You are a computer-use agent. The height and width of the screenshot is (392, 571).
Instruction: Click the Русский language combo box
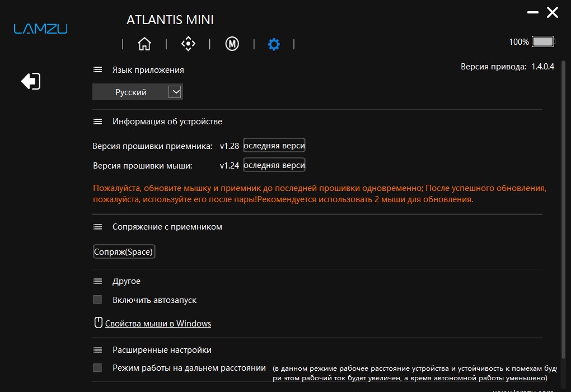[138, 92]
